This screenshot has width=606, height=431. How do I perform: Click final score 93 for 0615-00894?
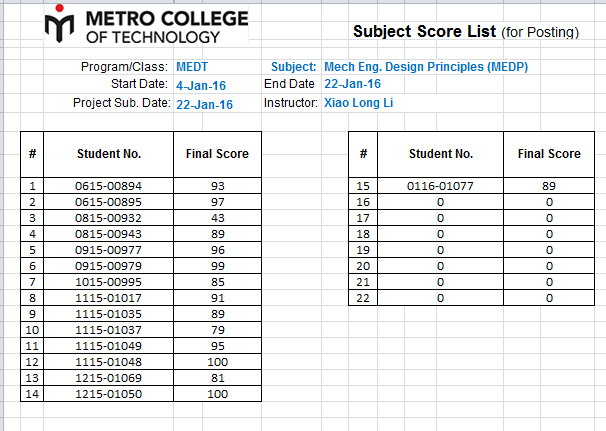pyautogui.click(x=217, y=186)
